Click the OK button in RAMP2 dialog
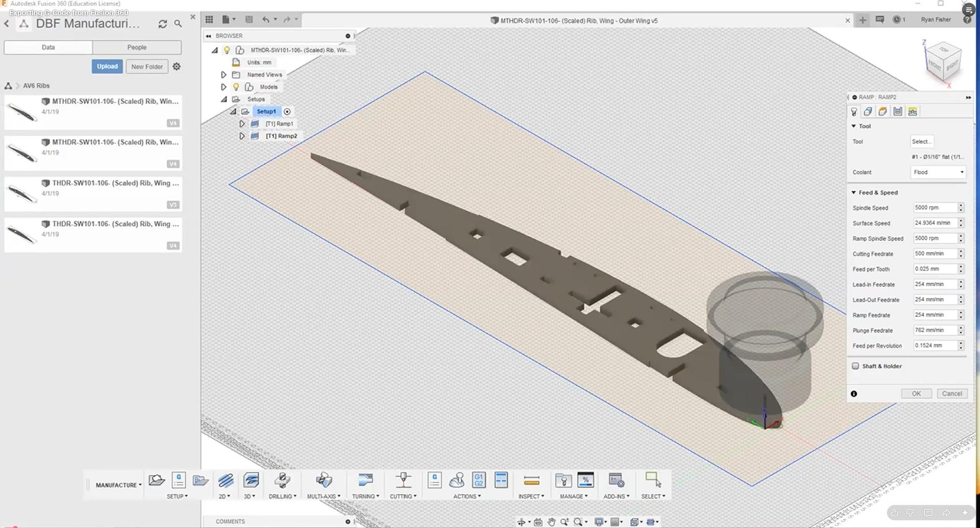Image resolution: width=980 pixels, height=528 pixels. tap(916, 393)
